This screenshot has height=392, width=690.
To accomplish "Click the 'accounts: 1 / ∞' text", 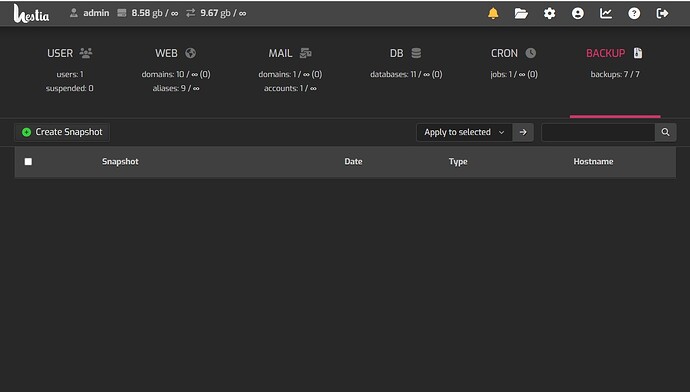I will pos(290,88).
